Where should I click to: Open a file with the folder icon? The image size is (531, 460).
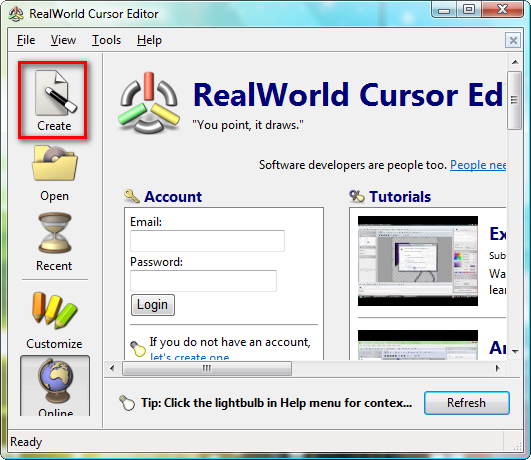[x=55, y=163]
